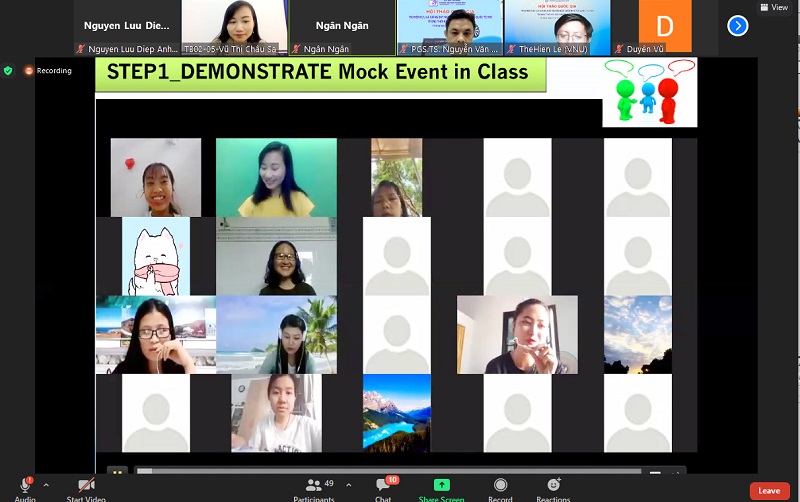Open the Participants panel
800x502 pixels.
pos(314,489)
